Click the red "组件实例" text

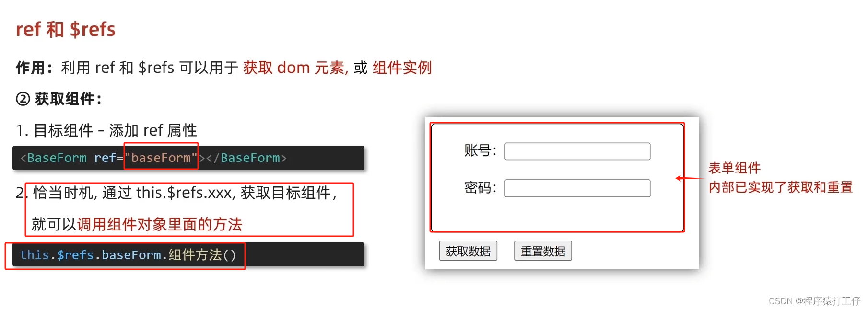point(402,68)
